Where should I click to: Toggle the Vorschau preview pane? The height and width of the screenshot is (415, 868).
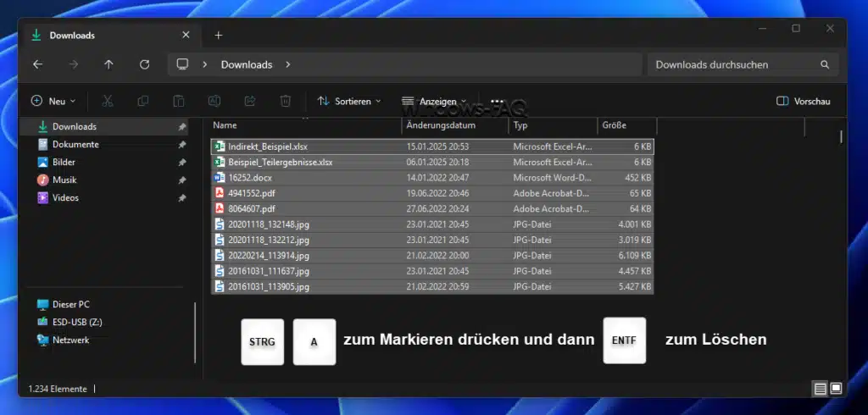[x=804, y=102]
